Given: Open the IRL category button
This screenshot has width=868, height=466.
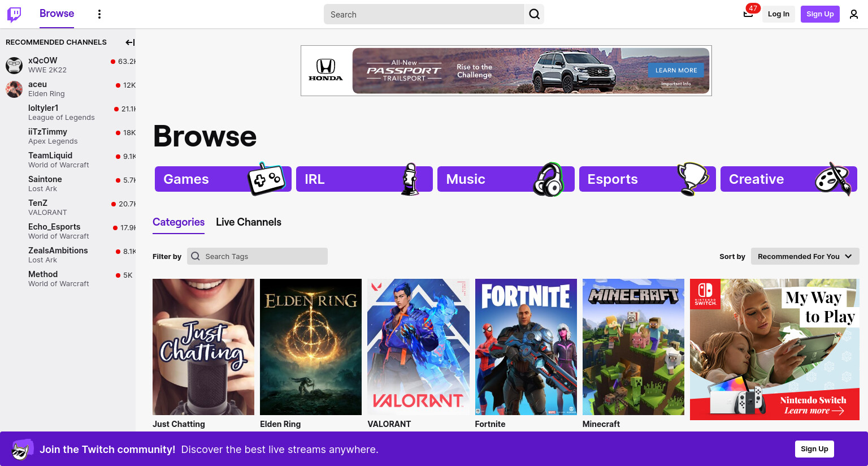Looking at the screenshot, I should click(364, 179).
